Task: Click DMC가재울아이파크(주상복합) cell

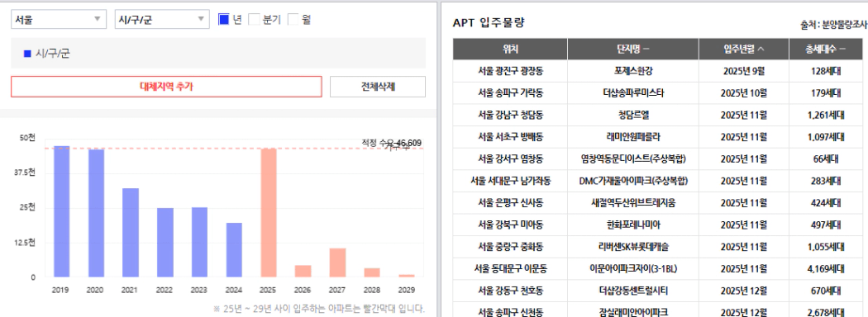Action: point(633,180)
